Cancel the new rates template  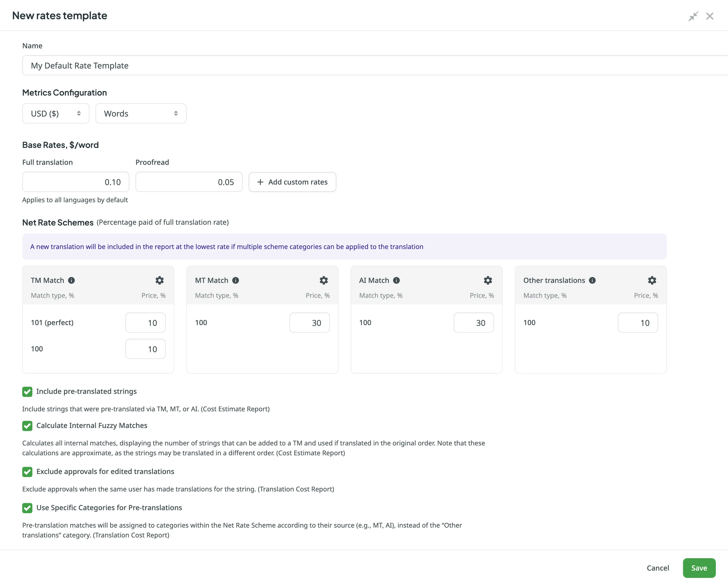click(657, 568)
